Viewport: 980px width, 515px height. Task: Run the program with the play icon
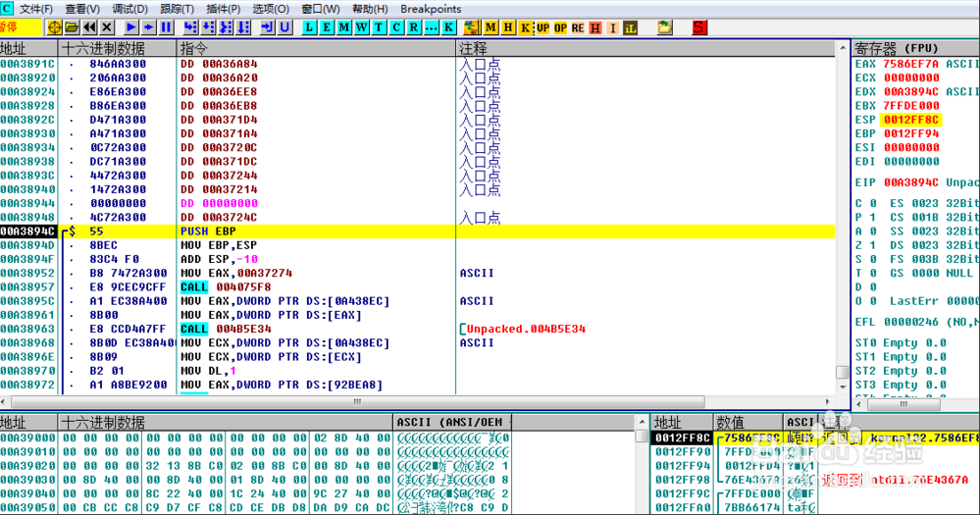pyautogui.click(x=131, y=27)
